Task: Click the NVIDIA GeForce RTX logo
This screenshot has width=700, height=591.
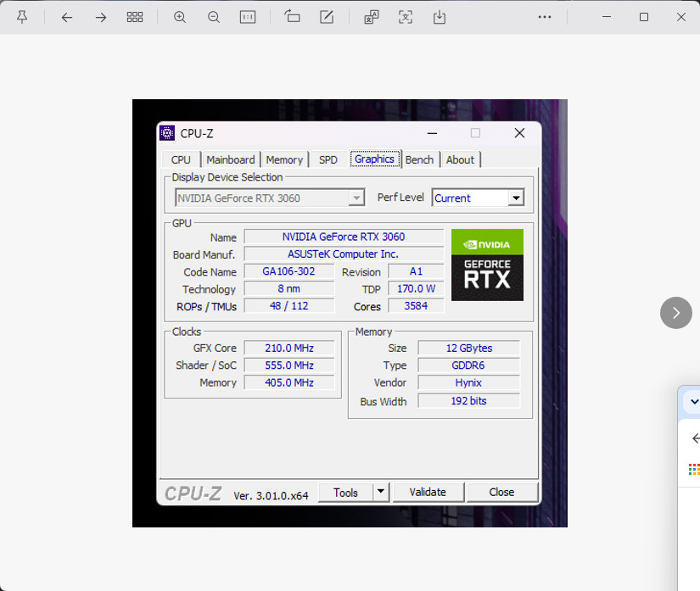Action: [488, 265]
